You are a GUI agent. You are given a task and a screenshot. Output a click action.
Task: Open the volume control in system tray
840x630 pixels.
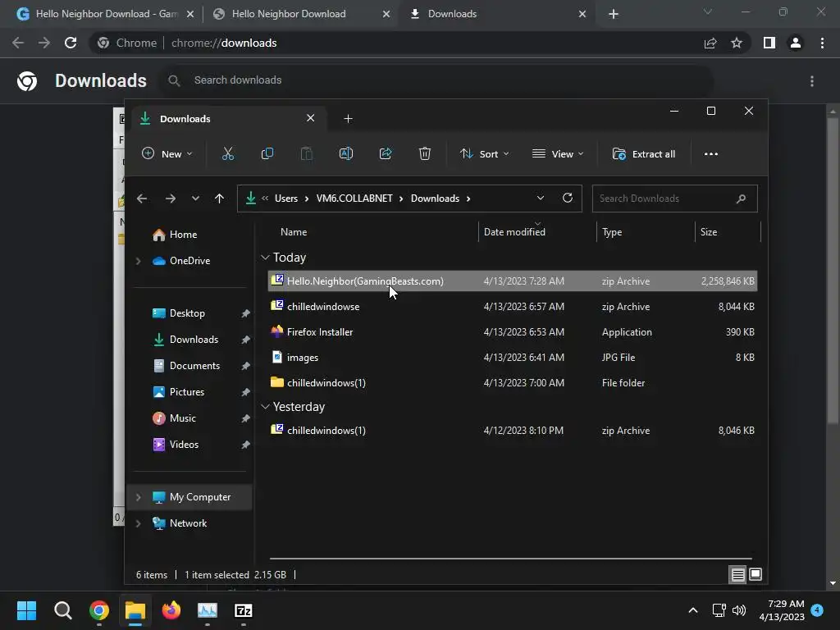pyautogui.click(x=739, y=610)
